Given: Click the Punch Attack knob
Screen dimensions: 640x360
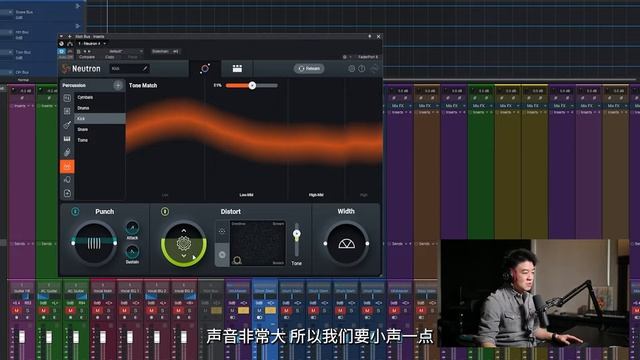Looking at the screenshot, I should tap(132, 228).
